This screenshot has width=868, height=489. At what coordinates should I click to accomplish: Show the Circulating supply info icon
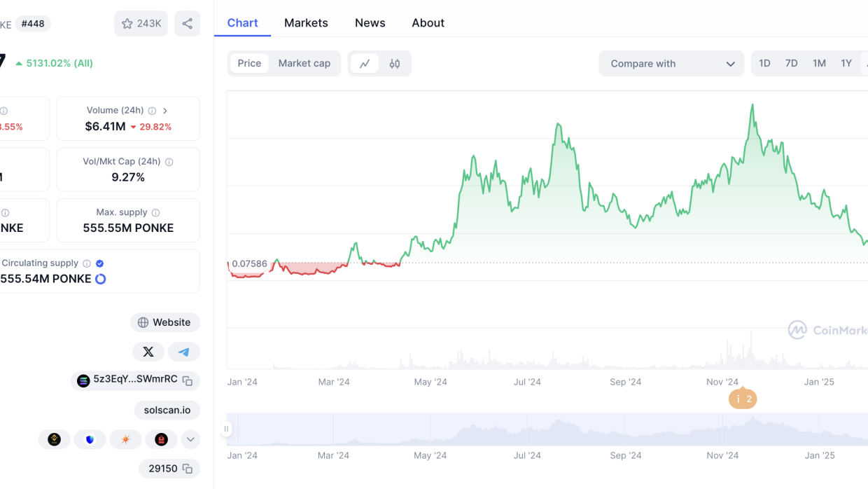pos(87,263)
